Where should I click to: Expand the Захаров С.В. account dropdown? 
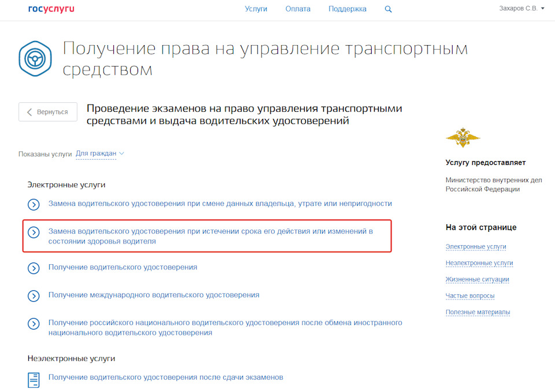click(x=521, y=8)
